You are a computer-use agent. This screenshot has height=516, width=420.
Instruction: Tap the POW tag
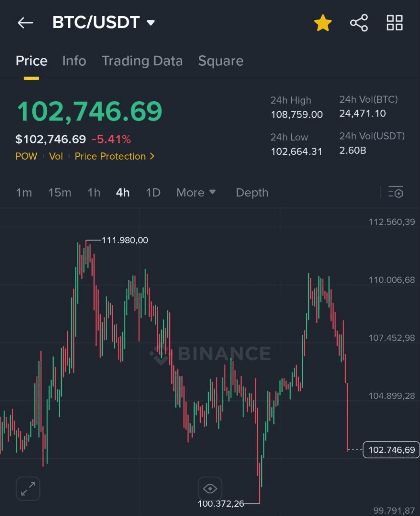26,156
